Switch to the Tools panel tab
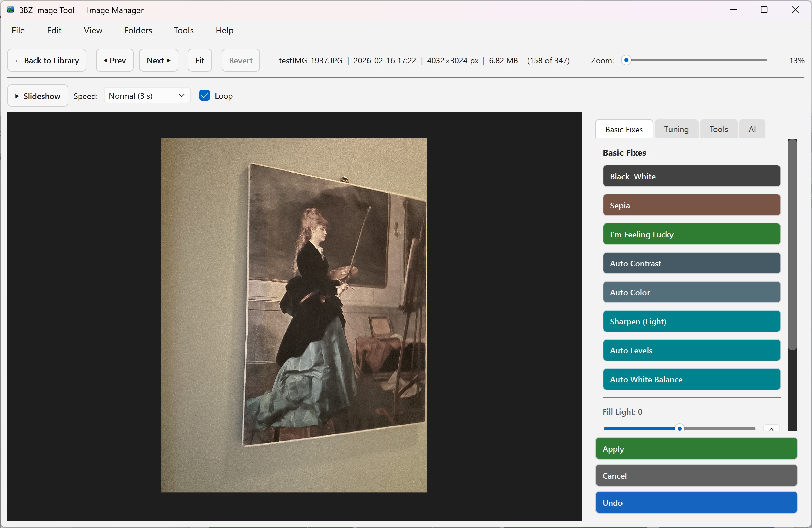The image size is (812, 528). [x=718, y=129]
